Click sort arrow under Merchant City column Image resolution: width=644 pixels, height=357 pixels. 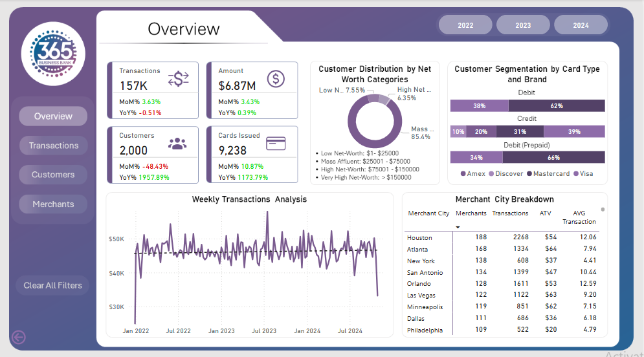click(458, 227)
